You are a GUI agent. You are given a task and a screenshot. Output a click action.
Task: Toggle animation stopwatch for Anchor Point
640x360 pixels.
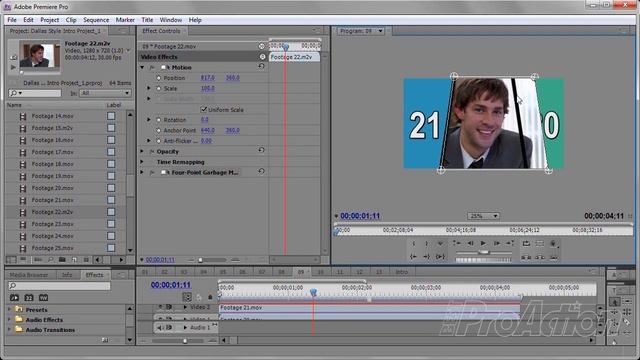coord(159,130)
